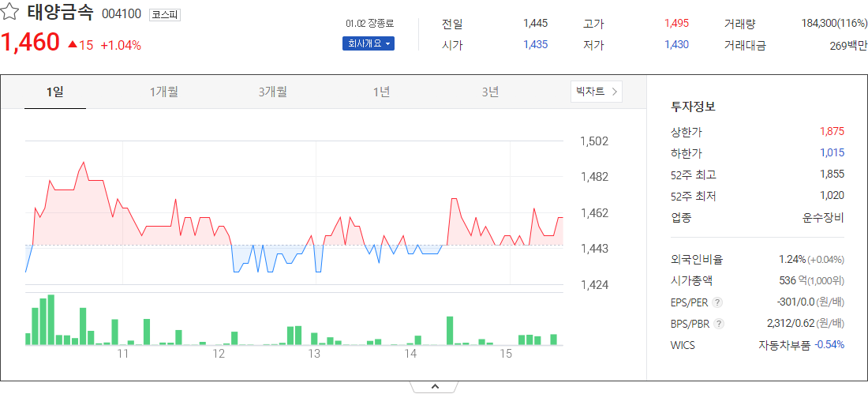Click the 시가총액 value 536 억

point(791,281)
